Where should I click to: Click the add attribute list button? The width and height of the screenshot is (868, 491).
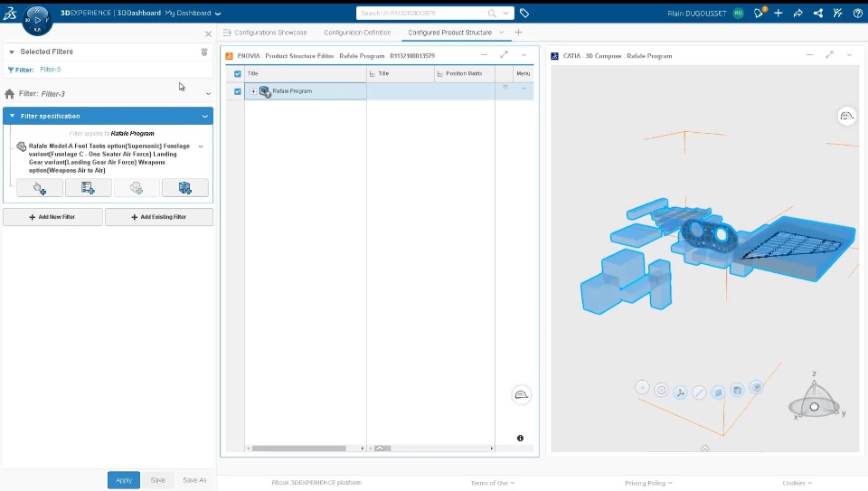(88, 188)
